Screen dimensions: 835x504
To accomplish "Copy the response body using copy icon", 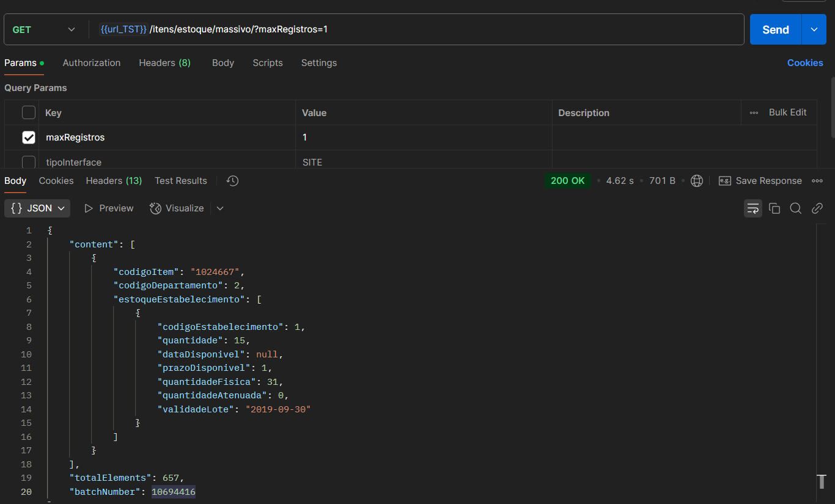I will [x=774, y=208].
